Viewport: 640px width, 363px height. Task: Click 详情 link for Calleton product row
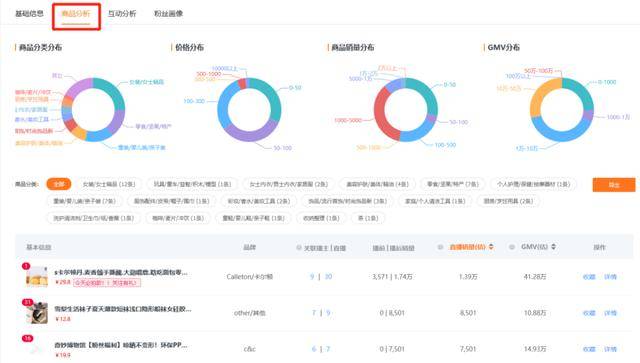pyautogui.click(x=610, y=277)
